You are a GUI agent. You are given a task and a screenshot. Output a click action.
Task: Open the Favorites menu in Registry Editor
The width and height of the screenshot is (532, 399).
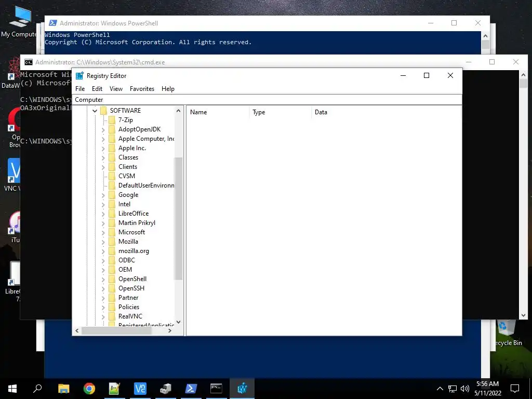(x=142, y=89)
